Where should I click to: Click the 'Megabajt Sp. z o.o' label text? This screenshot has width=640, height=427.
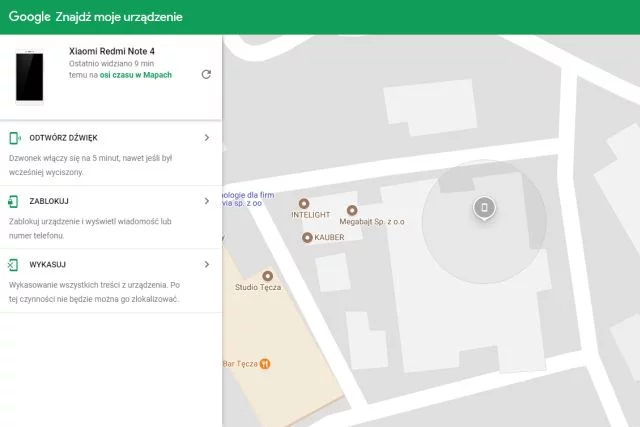click(372, 222)
